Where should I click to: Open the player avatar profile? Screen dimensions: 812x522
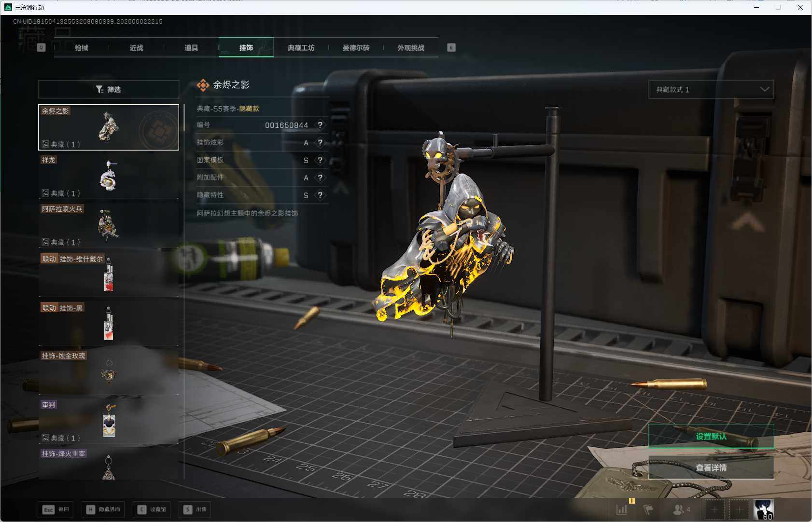764,509
